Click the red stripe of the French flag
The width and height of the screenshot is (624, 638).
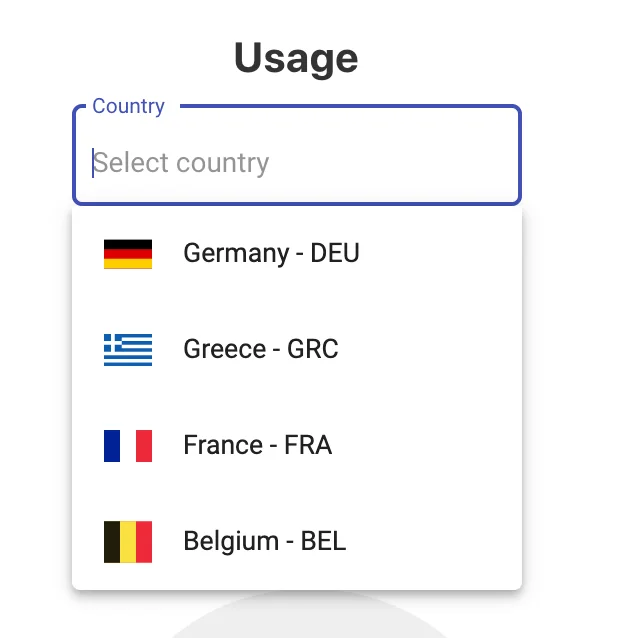pyautogui.click(x=144, y=446)
